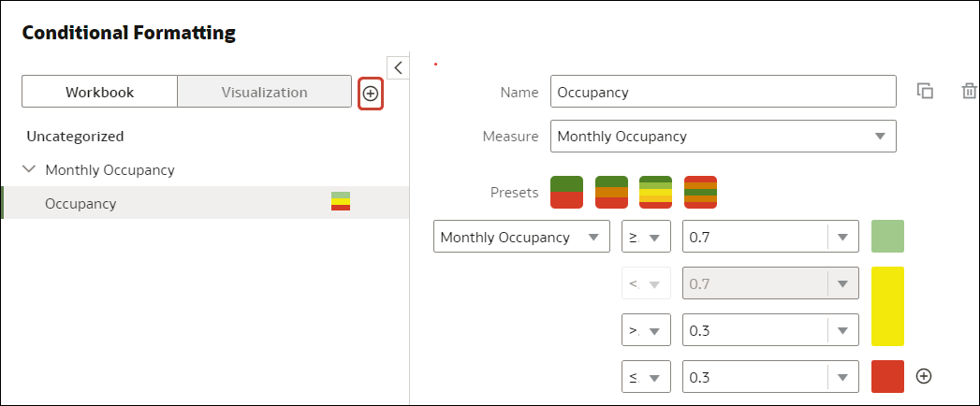Add a new threshold row with plus icon
This screenshot has height=406, width=980.
click(x=924, y=376)
